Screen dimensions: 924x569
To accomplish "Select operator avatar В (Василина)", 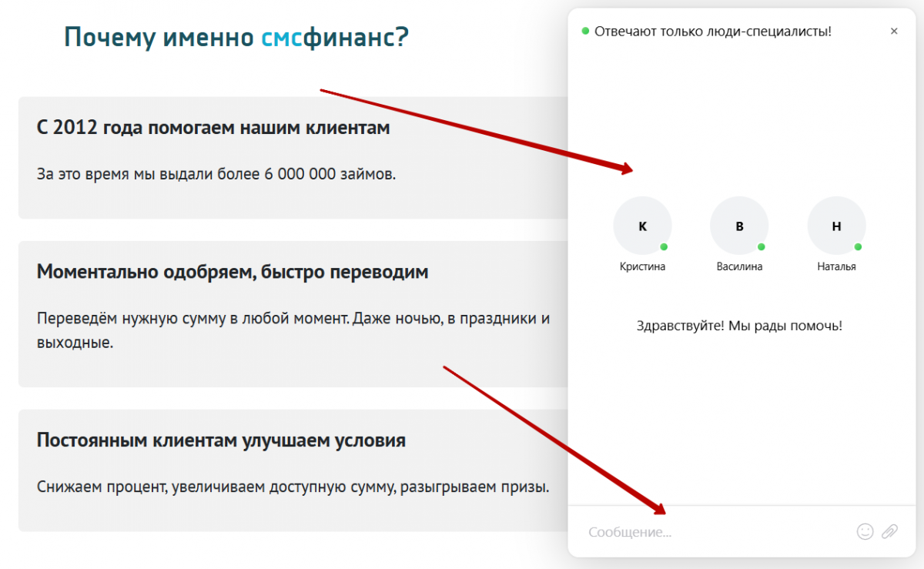I will [x=739, y=226].
